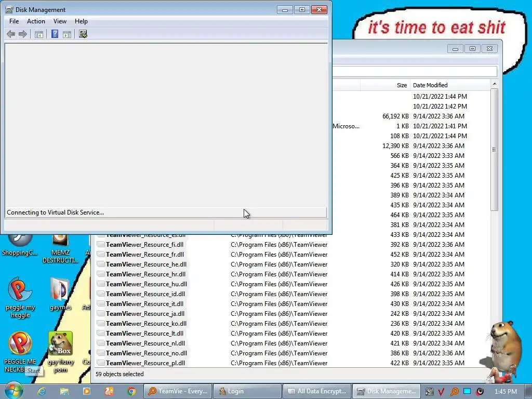The width and height of the screenshot is (532, 399).
Task: Click the Settings toolbar icon in Disk Management
Action: click(83, 34)
